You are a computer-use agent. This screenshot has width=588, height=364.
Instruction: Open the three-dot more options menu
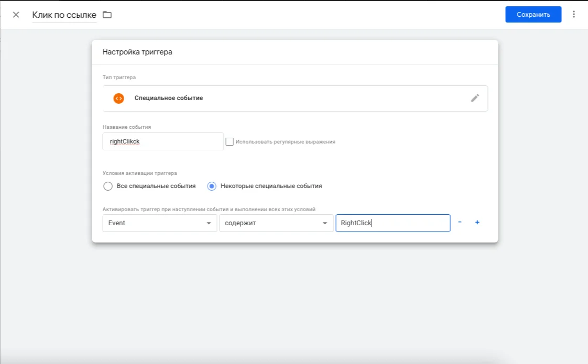tap(574, 14)
